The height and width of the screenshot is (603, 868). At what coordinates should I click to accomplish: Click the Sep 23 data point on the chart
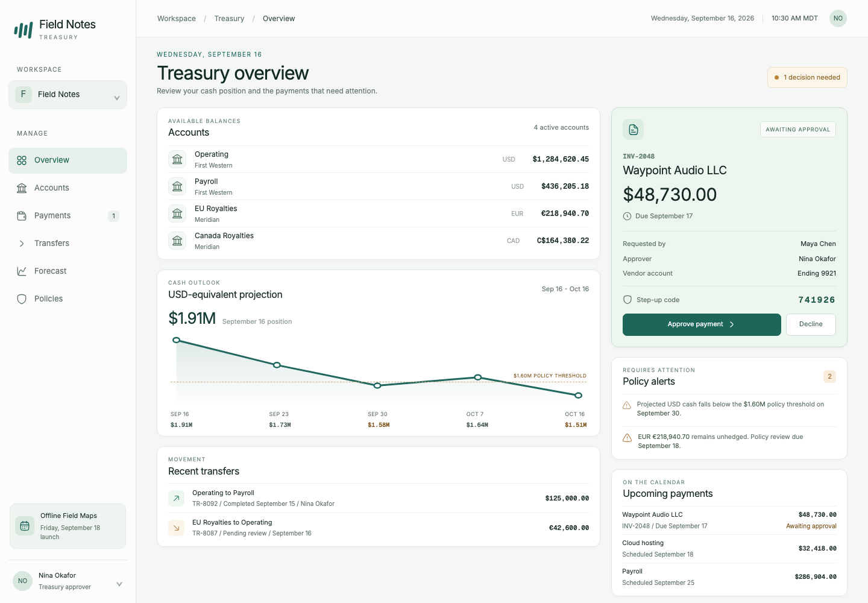coord(277,365)
